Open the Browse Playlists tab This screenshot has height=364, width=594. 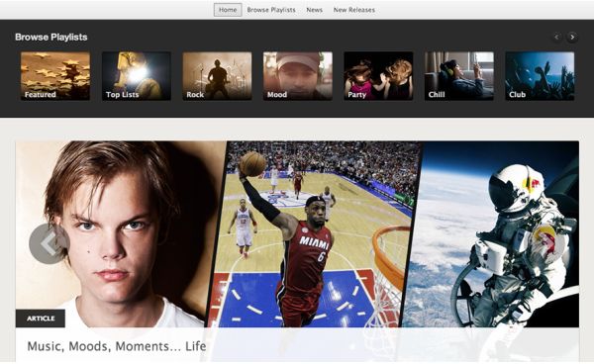(271, 10)
